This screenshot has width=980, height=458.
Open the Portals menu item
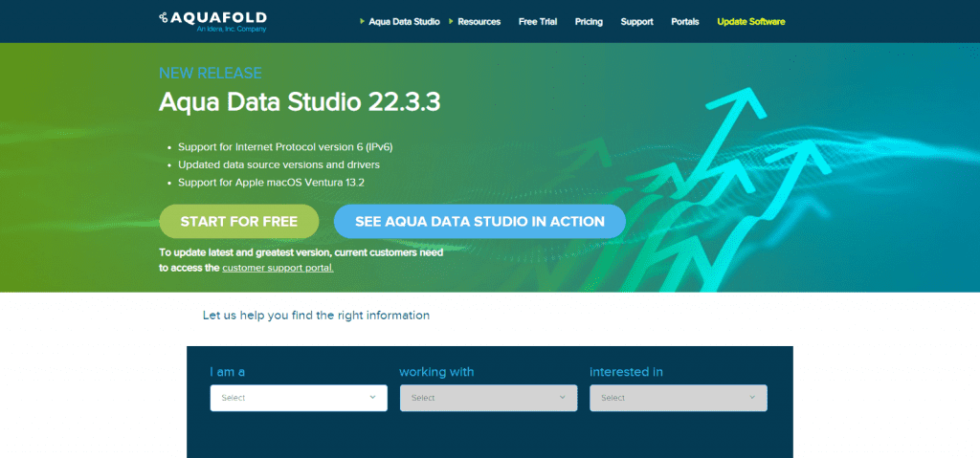click(685, 22)
